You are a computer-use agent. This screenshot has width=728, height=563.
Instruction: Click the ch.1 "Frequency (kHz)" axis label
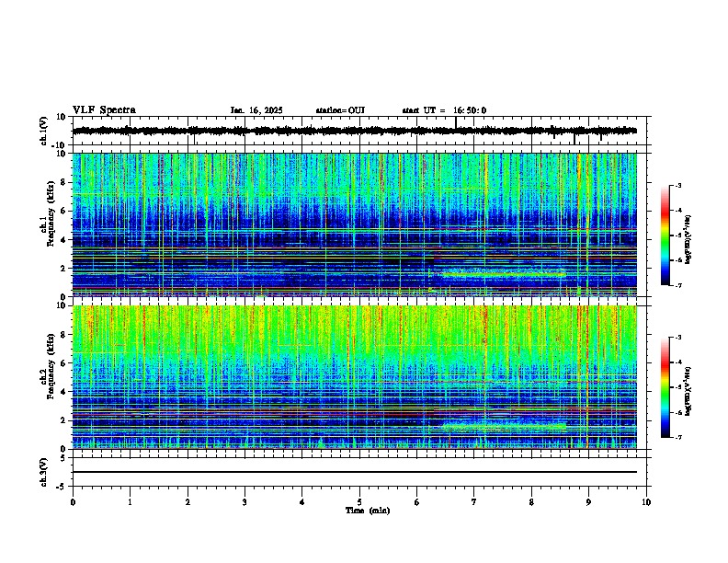(51, 213)
